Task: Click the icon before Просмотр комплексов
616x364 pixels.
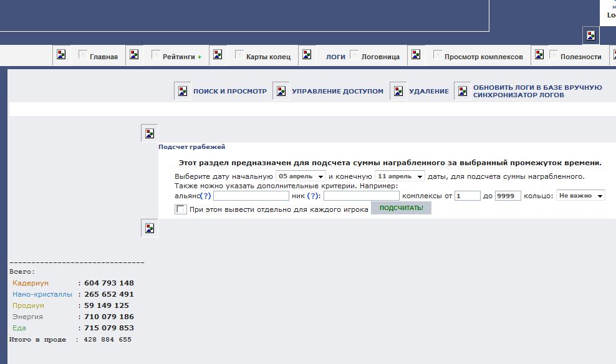Action: point(416,55)
